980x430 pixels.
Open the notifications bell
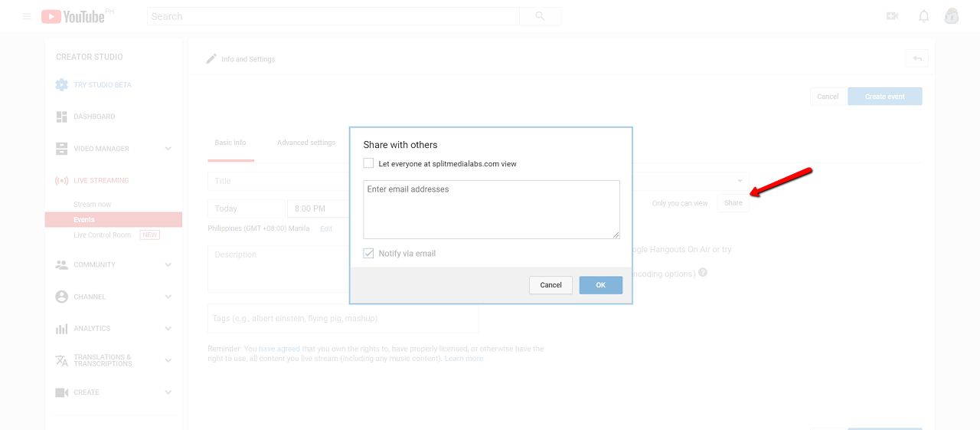coord(924,16)
